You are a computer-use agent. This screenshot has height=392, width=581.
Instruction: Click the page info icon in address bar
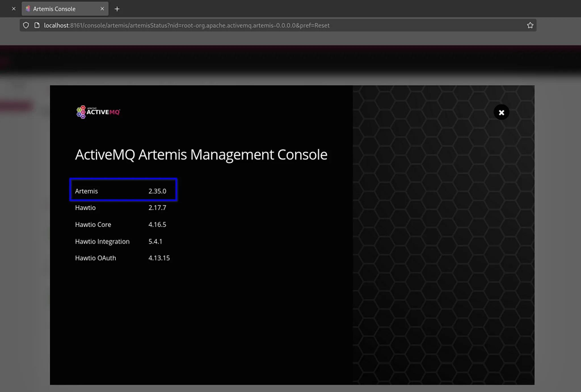click(37, 25)
